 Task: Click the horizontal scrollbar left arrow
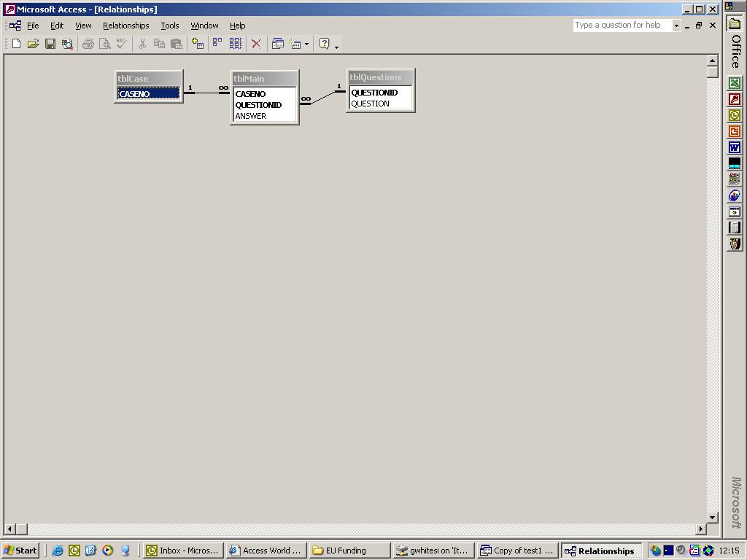[x=9, y=529]
